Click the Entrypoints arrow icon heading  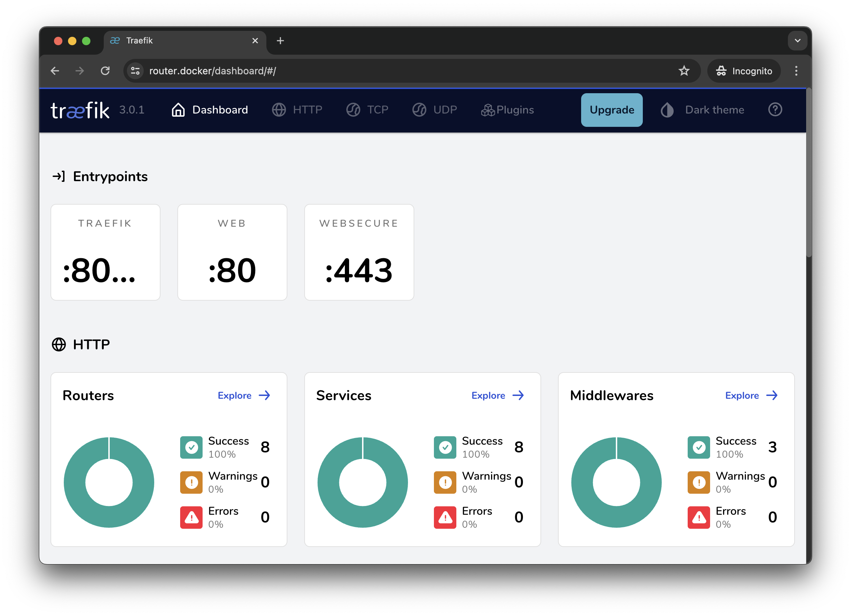[x=59, y=176]
